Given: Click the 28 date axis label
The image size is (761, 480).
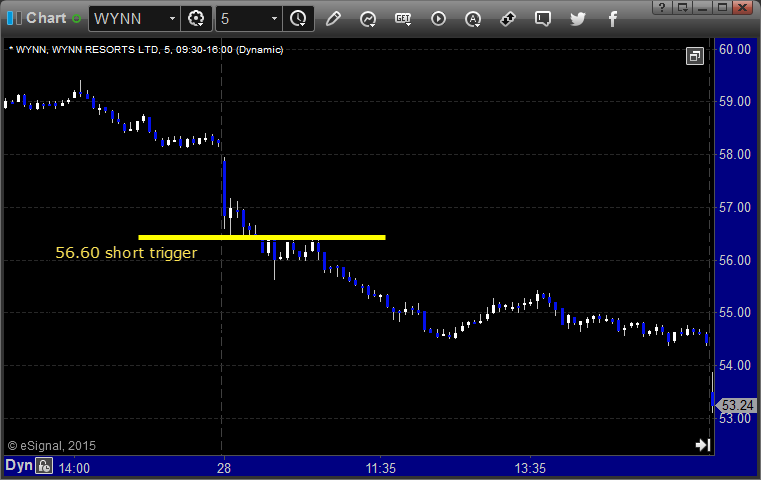Looking at the screenshot, I should click(x=224, y=468).
